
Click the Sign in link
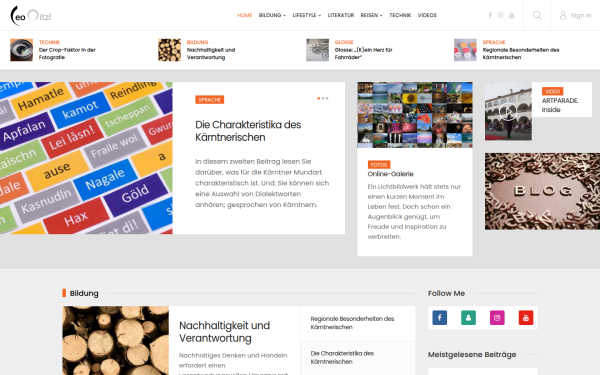tap(581, 15)
